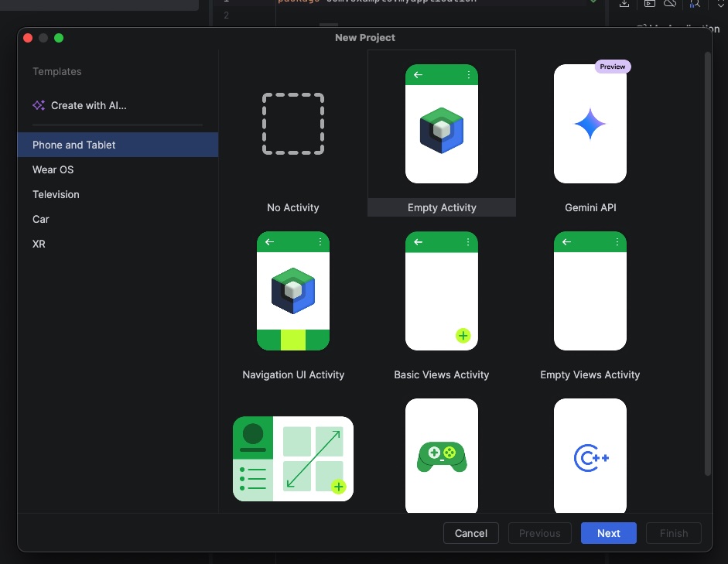This screenshot has width=728, height=564.
Task: Select the No Activity template
Action: (x=293, y=133)
